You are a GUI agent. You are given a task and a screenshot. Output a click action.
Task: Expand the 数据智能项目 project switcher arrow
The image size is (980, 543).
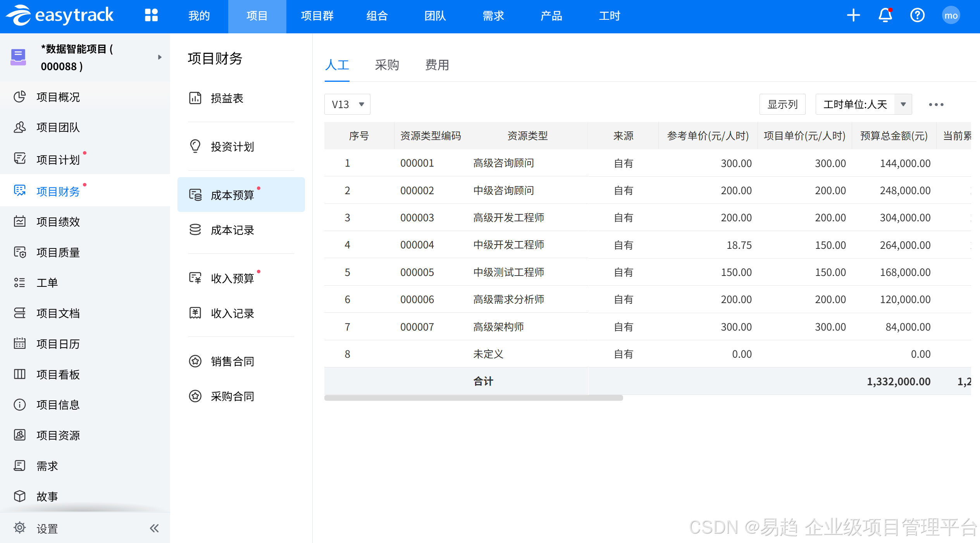coord(160,57)
